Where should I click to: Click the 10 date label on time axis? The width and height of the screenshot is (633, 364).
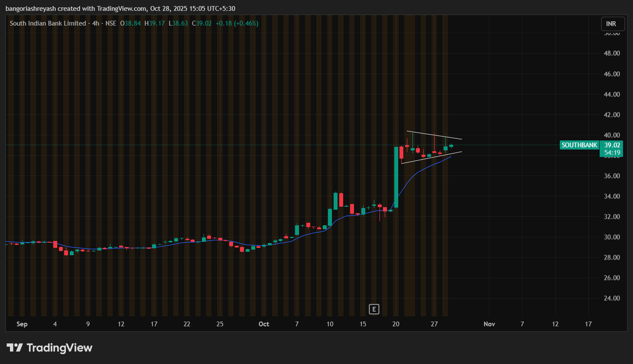(330, 324)
